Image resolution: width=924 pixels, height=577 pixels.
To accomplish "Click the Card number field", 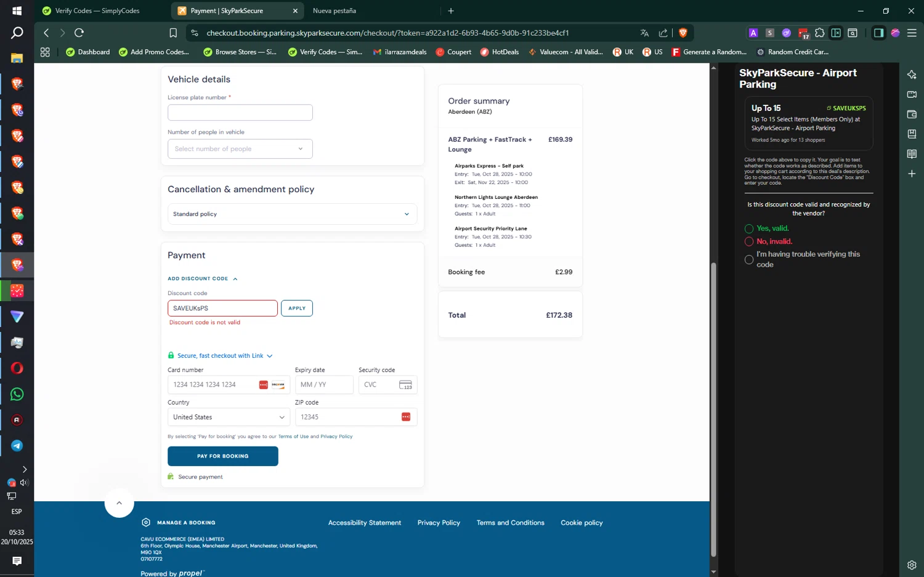I will [229, 385].
